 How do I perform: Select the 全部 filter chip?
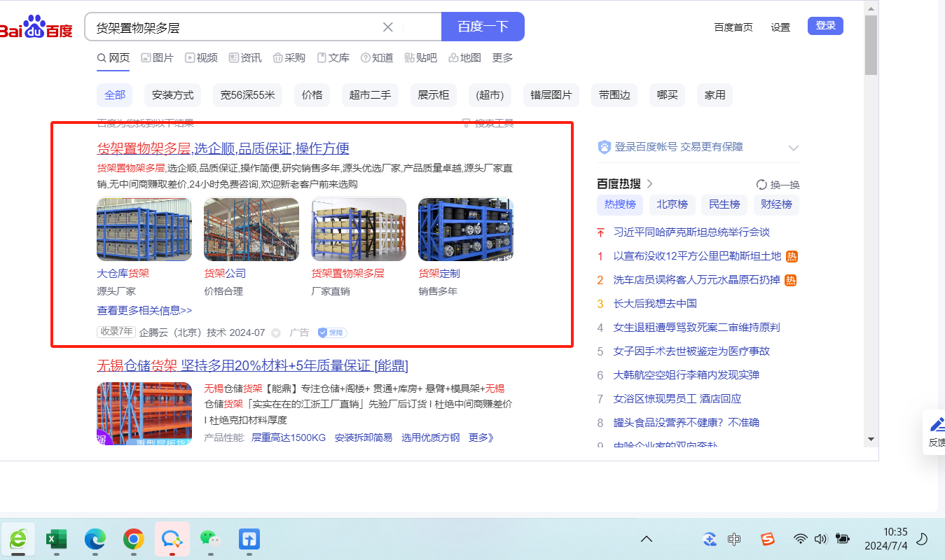(115, 95)
